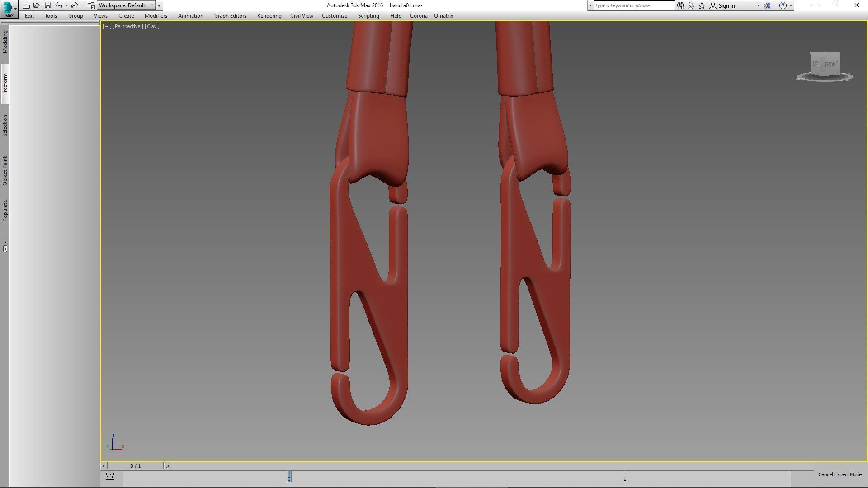
Task: Open the Civil View menu
Action: pyautogui.click(x=302, y=15)
